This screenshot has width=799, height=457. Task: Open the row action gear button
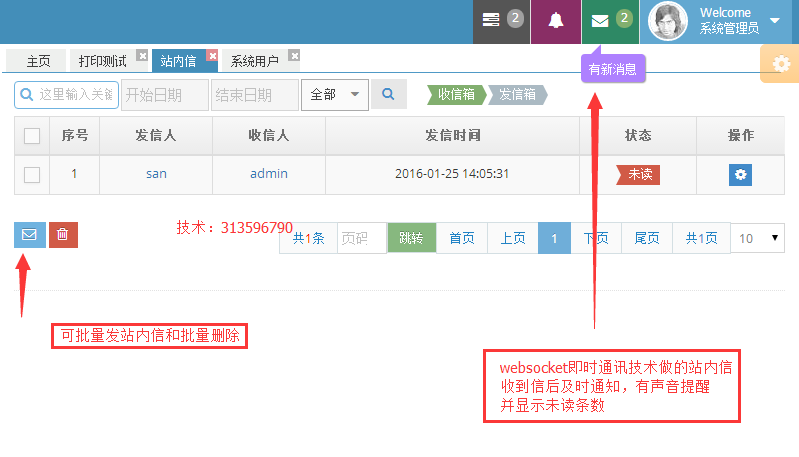[740, 175]
